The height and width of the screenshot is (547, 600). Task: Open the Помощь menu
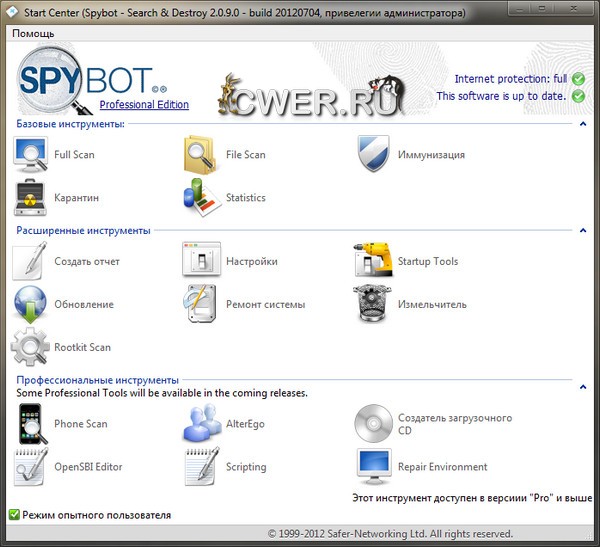point(33,34)
